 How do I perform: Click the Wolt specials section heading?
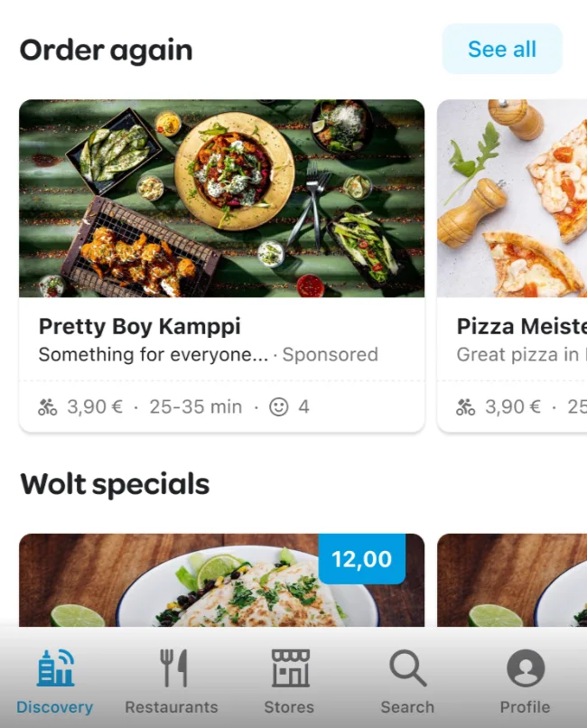pyautogui.click(x=115, y=485)
